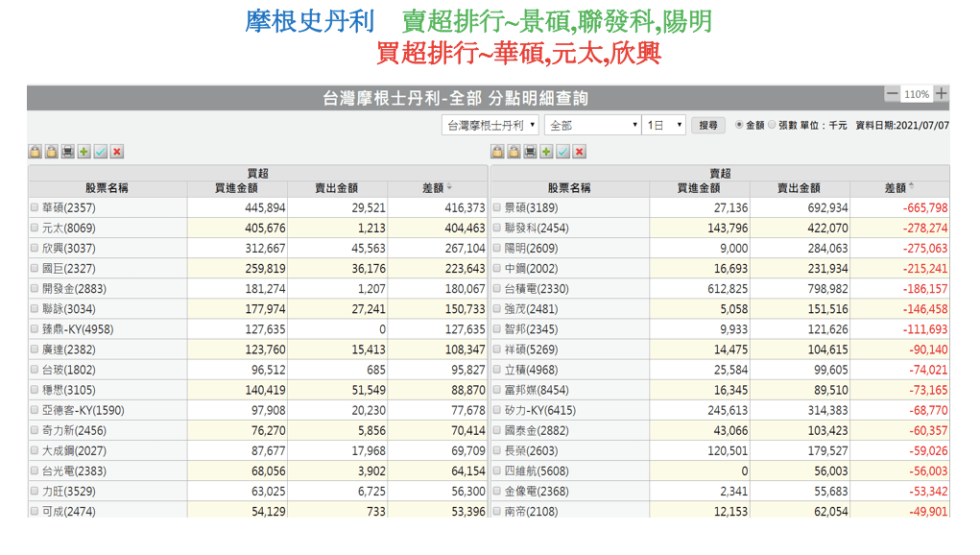This screenshot has width=980, height=555.
Task: Click the red X icon above the 賣超 table
Action: tap(580, 152)
